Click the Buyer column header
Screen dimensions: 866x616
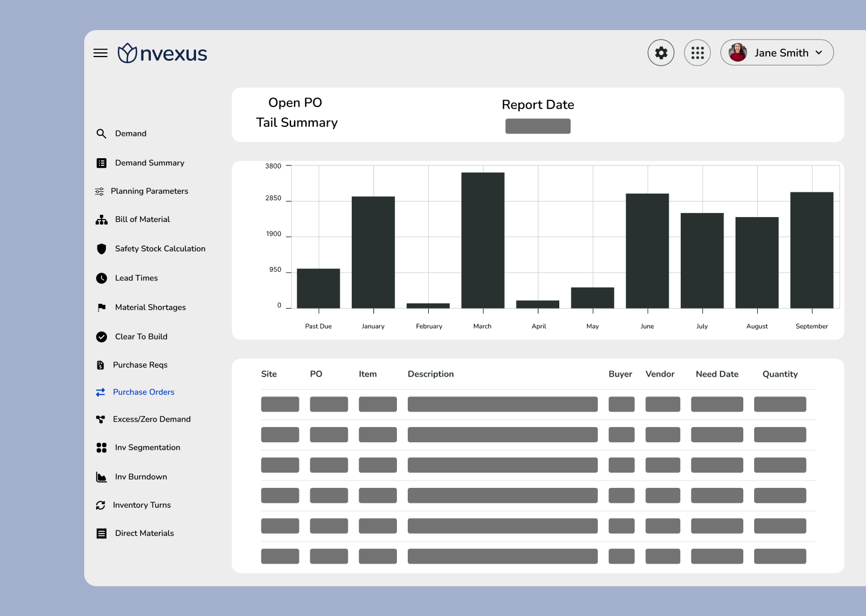[x=620, y=374]
